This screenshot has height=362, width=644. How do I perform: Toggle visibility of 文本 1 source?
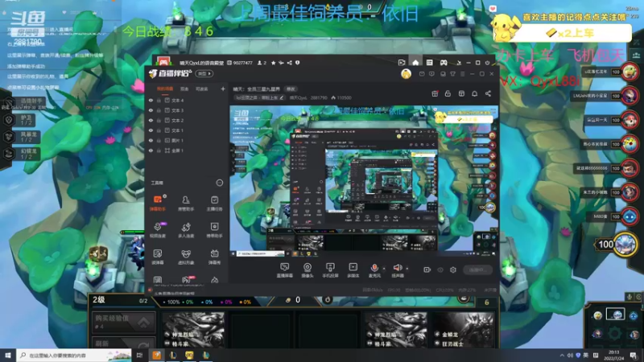point(151,130)
